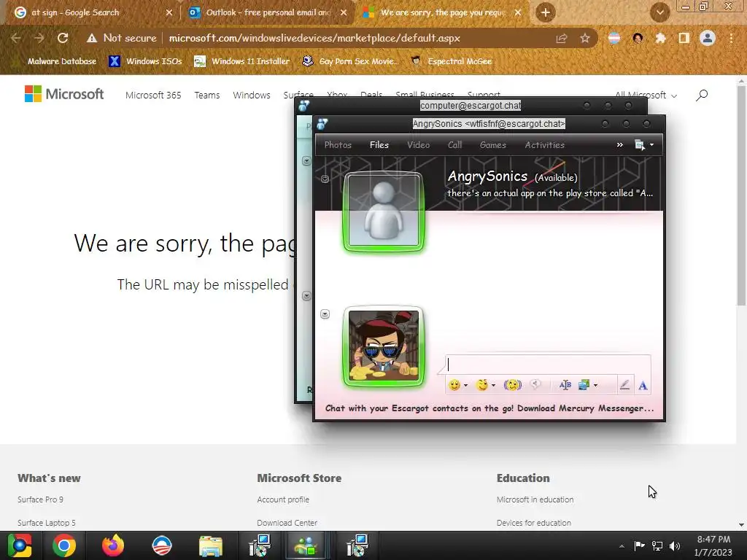747x560 pixels.
Task: Expand options menu dropdown arrow in chat window
Action: pyautogui.click(x=651, y=145)
